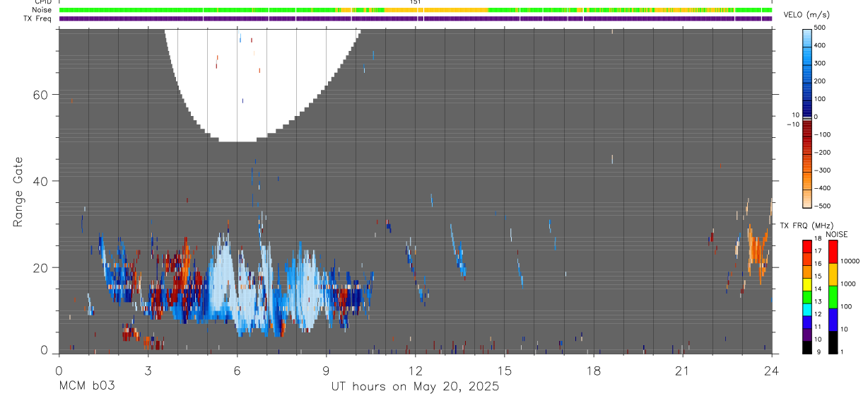This screenshot has height=401, width=868.
Task: Click the 3 tick label on UT hours axis
Action: point(148,371)
